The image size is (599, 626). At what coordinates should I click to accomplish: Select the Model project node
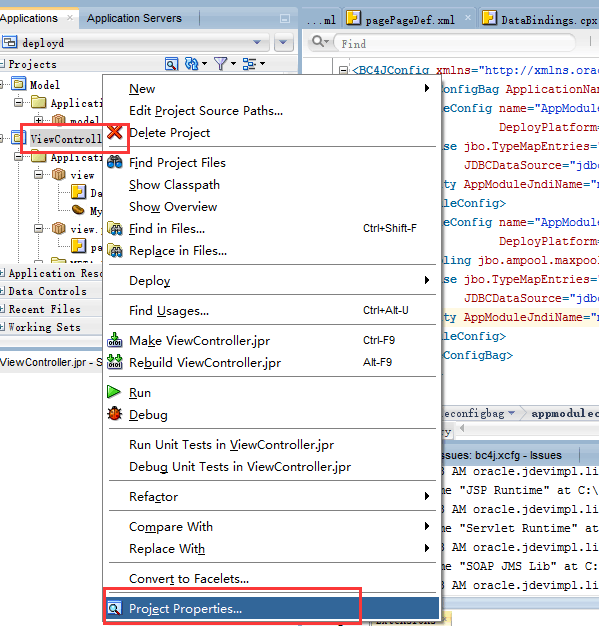coord(45,85)
